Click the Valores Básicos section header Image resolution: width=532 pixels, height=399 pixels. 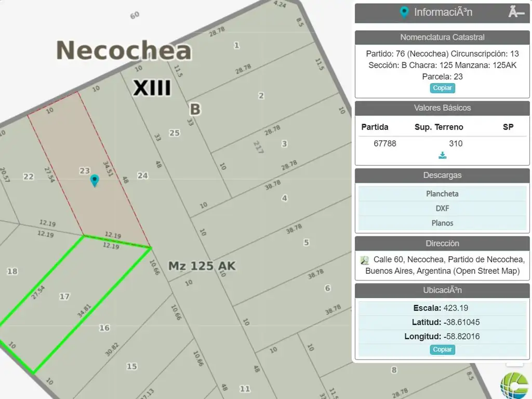click(x=442, y=108)
